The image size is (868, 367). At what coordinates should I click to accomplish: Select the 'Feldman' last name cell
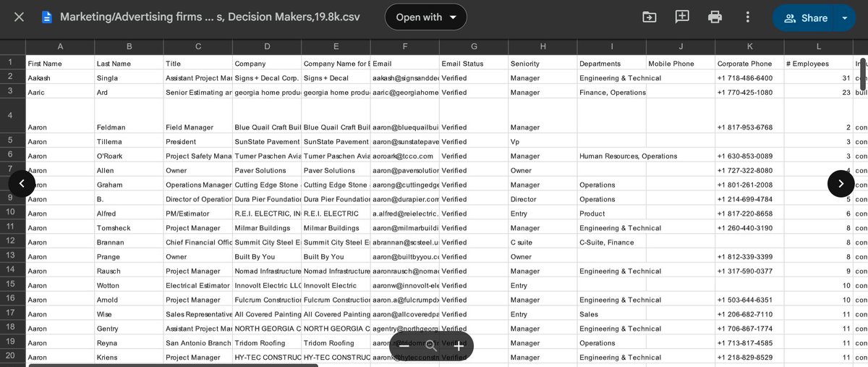[x=129, y=117]
